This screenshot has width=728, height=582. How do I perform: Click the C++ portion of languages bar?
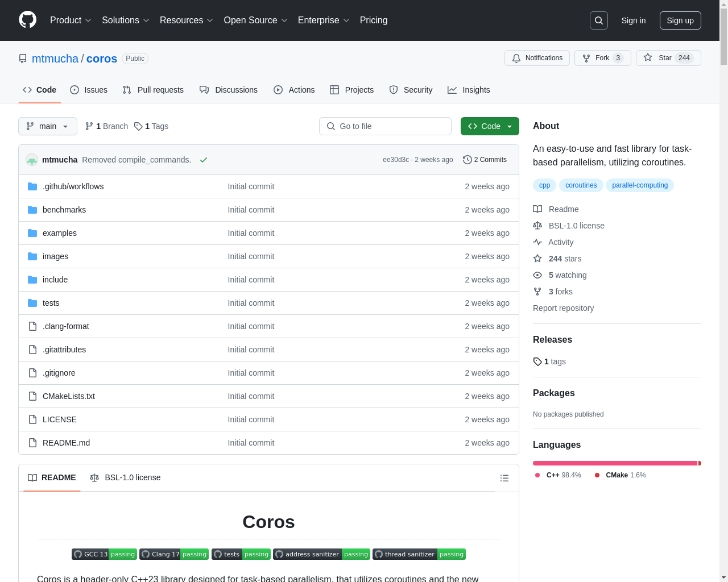[x=615, y=463]
